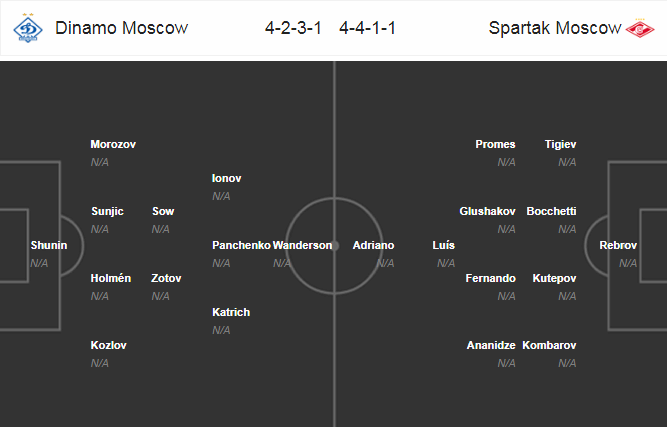Select Promes on Spartak's wing
Viewport: 667px width, 427px height.
pyautogui.click(x=496, y=145)
